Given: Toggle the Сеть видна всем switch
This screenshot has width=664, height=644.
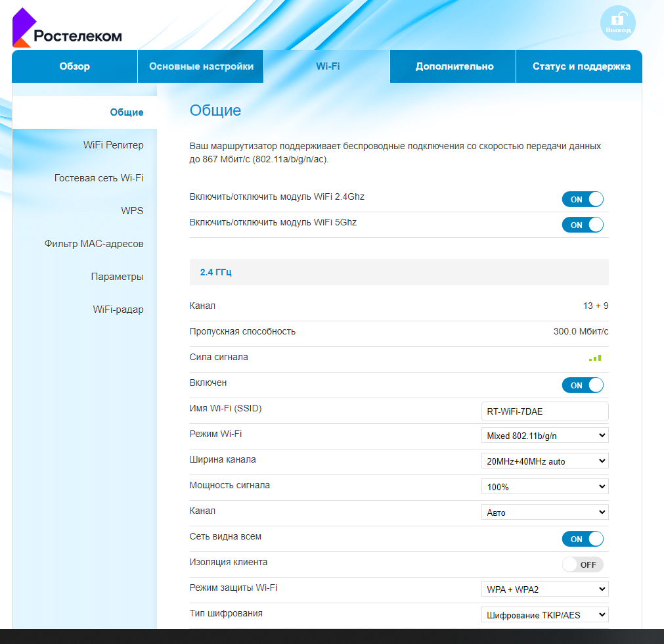Looking at the screenshot, I should (x=583, y=539).
